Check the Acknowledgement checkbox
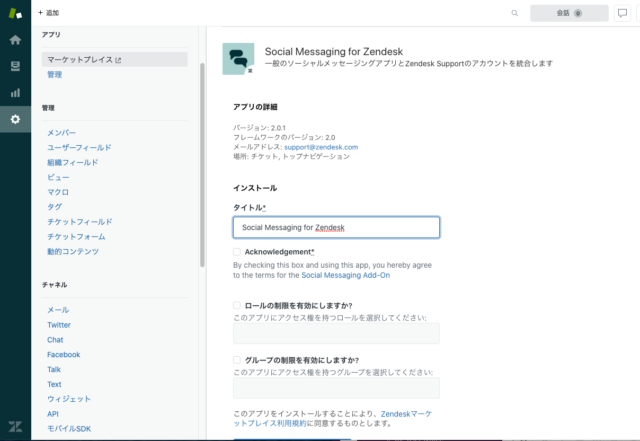The image size is (640, 441). click(x=237, y=252)
